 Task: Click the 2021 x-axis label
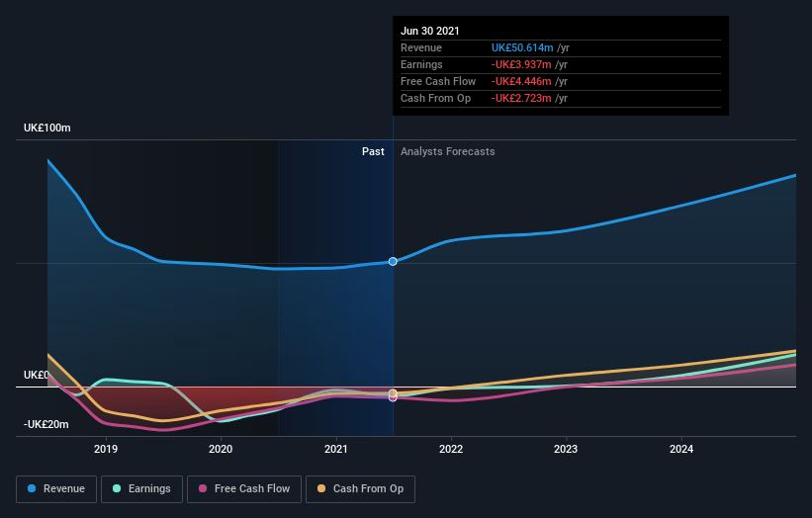[336, 449]
